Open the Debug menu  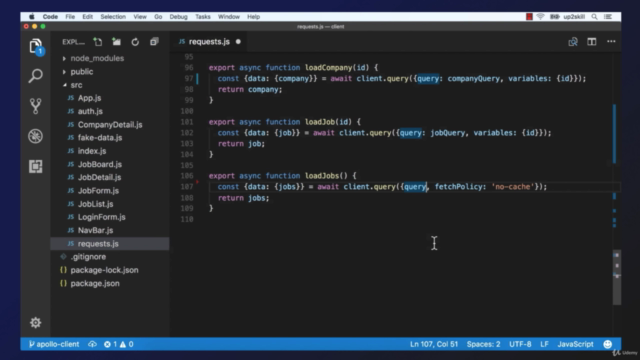[178, 17]
